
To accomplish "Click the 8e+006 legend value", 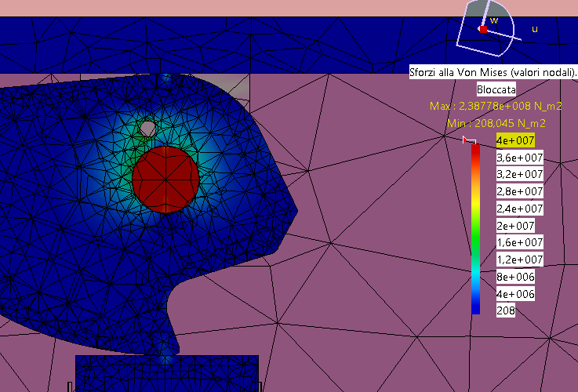I will tap(515, 277).
